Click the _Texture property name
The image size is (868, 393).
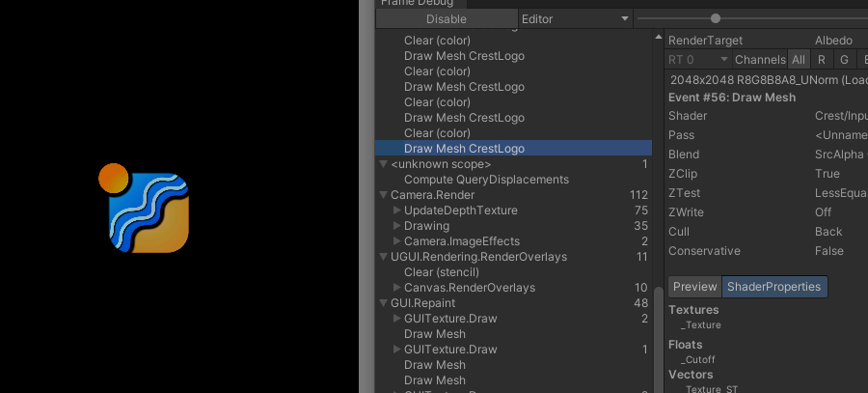click(x=701, y=325)
